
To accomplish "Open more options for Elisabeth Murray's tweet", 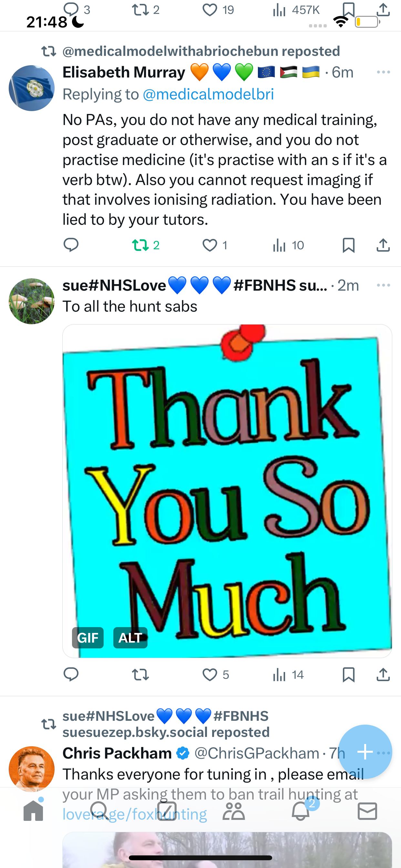I will [384, 72].
